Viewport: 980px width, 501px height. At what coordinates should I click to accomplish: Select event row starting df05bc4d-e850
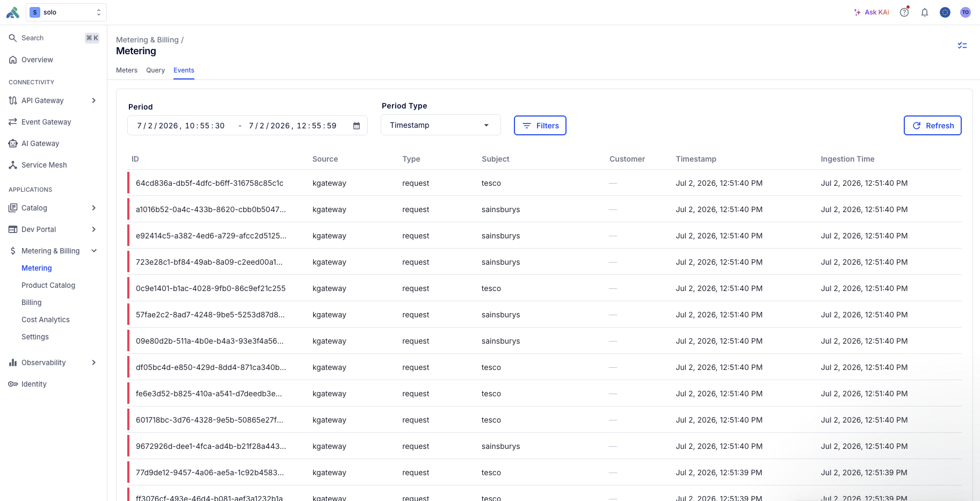tap(545, 367)
